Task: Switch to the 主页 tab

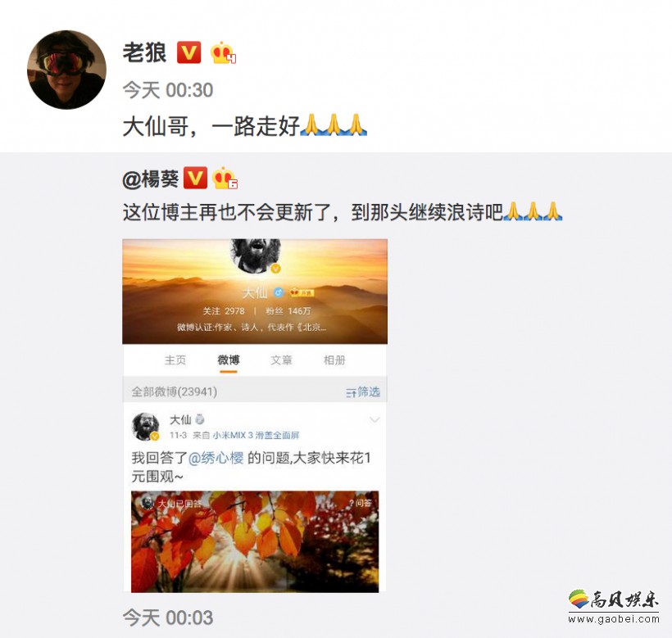Action: 175,360
